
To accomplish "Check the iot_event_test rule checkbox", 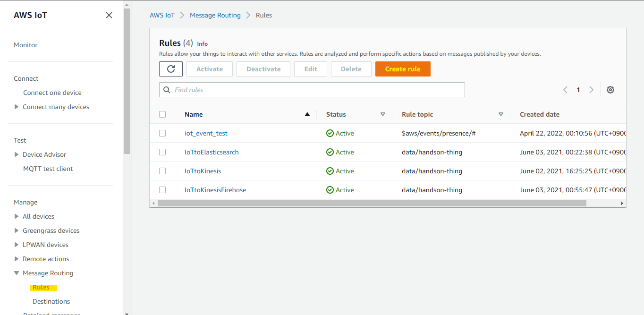I will tap(162, 133).
